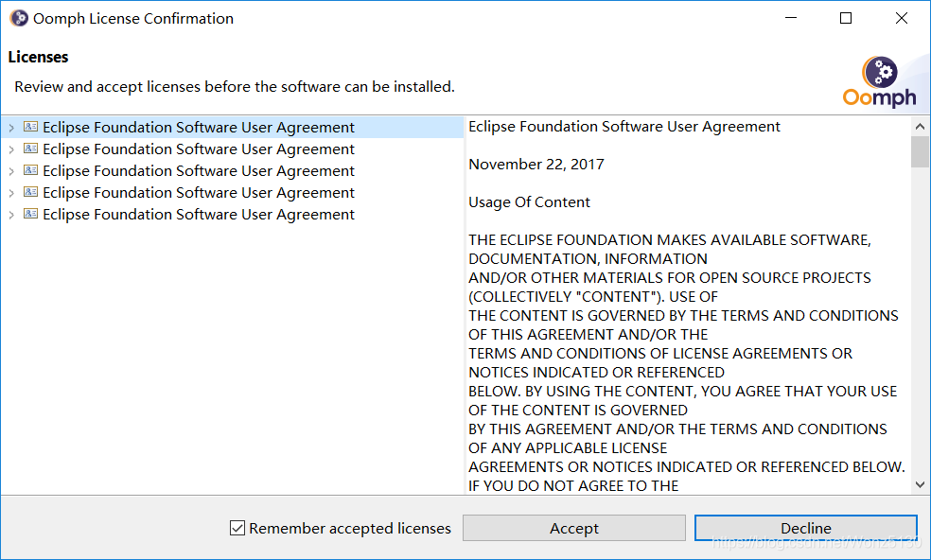Click the 'Usage Of Content' heading

[529, 202]
